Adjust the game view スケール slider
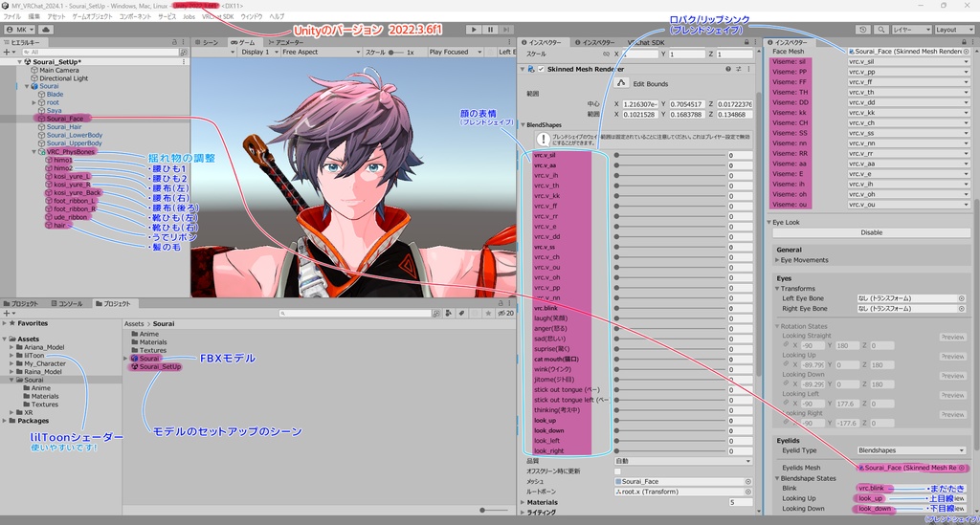 click(x=396, y=53)
